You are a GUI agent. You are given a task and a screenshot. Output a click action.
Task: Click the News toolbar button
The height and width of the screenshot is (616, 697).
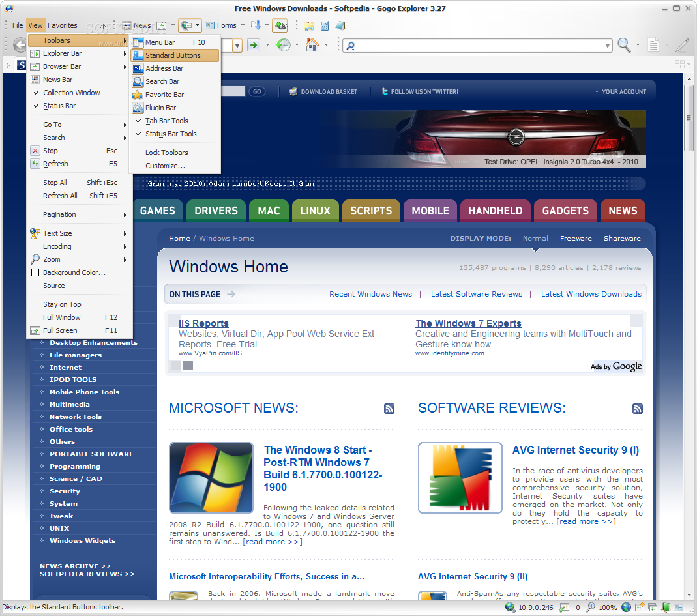[136, 26]
